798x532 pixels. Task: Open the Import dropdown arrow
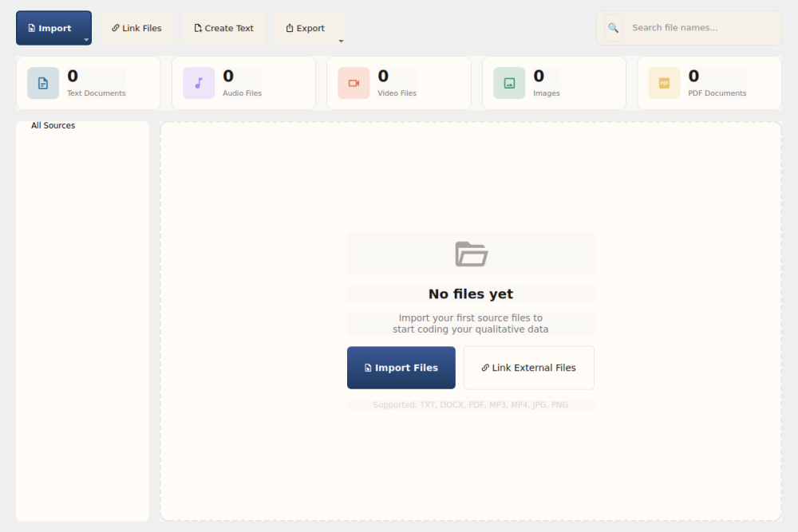click(x=85, y=37)
